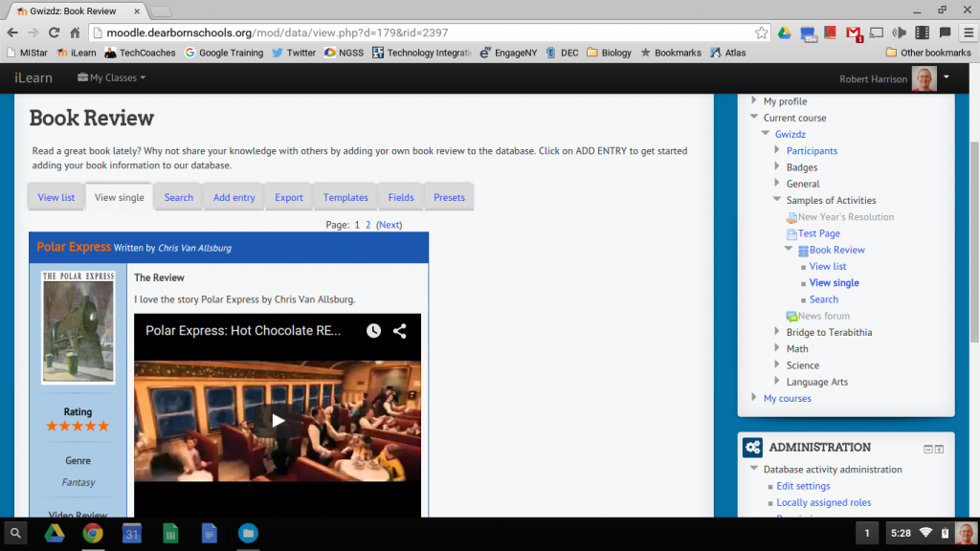Open the Files app from the shelf
The height and width of the screenshot is (551, 980).
click(x=247, y=533)
